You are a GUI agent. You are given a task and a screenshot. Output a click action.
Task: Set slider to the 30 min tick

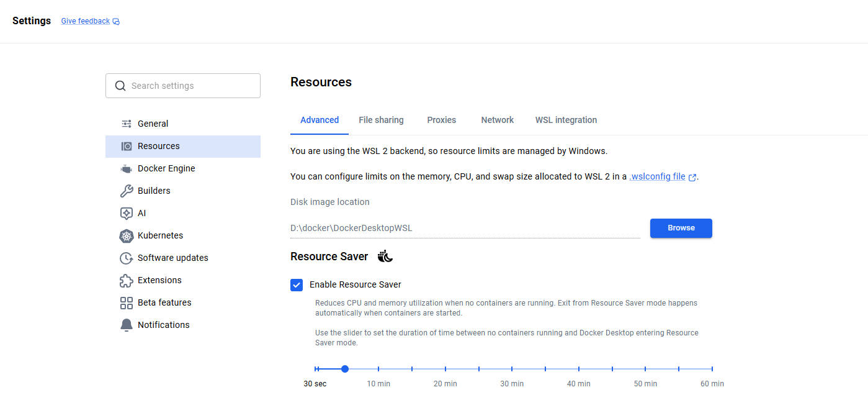pyautogui.click(x=512, y=369)
